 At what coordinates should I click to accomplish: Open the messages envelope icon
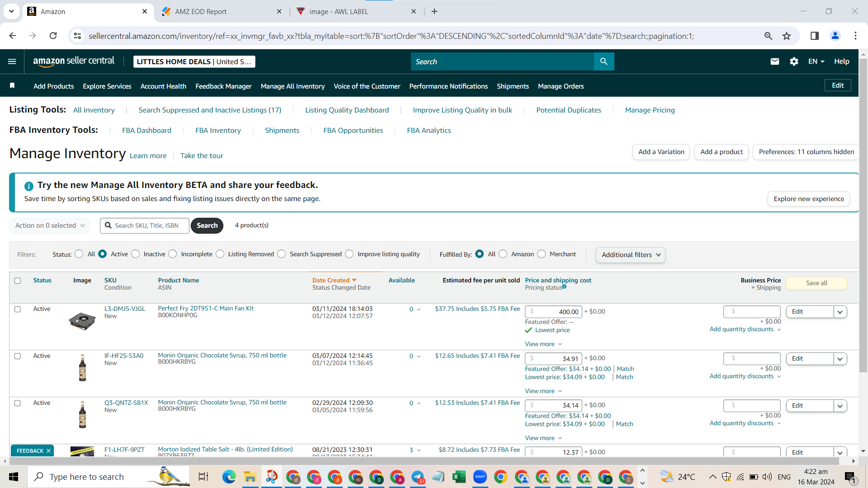click(x=775, y=61)
